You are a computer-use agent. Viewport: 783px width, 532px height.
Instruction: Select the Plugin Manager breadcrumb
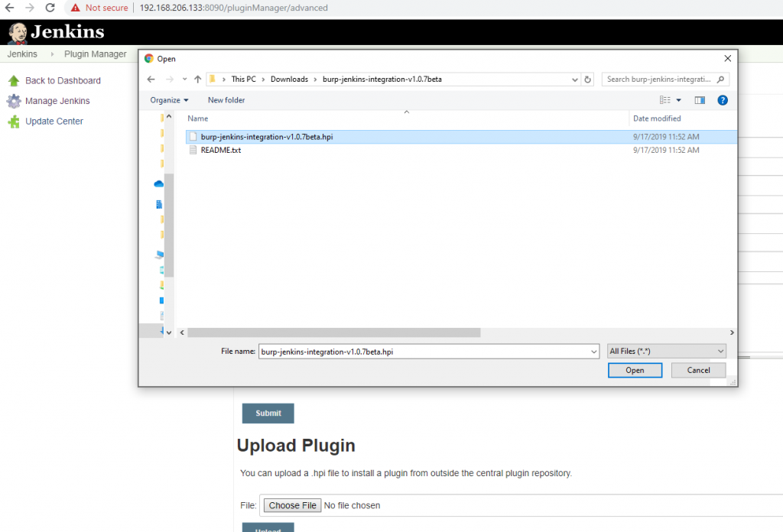click(96, 54)
